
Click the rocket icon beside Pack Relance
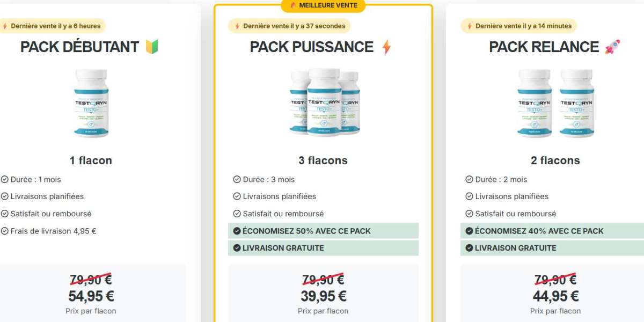[612, 47]
